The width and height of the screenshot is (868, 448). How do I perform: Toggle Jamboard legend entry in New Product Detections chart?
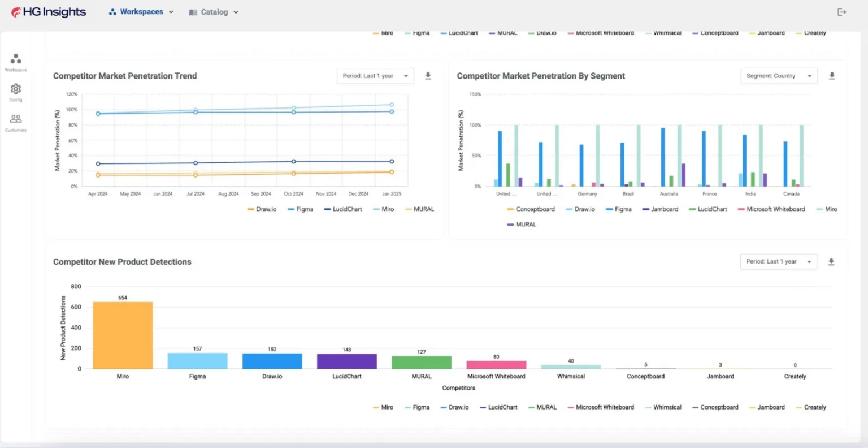click(x=767, y=407)
